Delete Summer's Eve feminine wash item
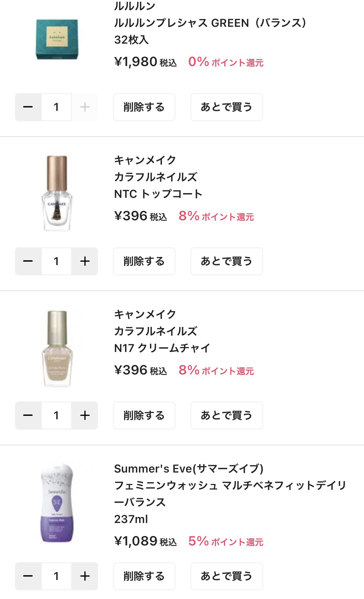Screen dimensions: 364x599 (x=144, y=576)
